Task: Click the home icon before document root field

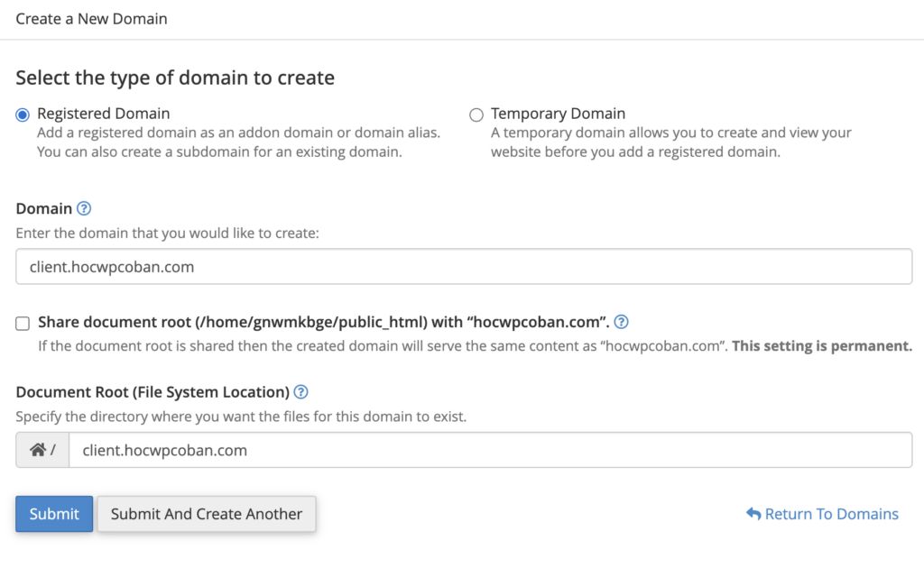Action: pos(38,450)
